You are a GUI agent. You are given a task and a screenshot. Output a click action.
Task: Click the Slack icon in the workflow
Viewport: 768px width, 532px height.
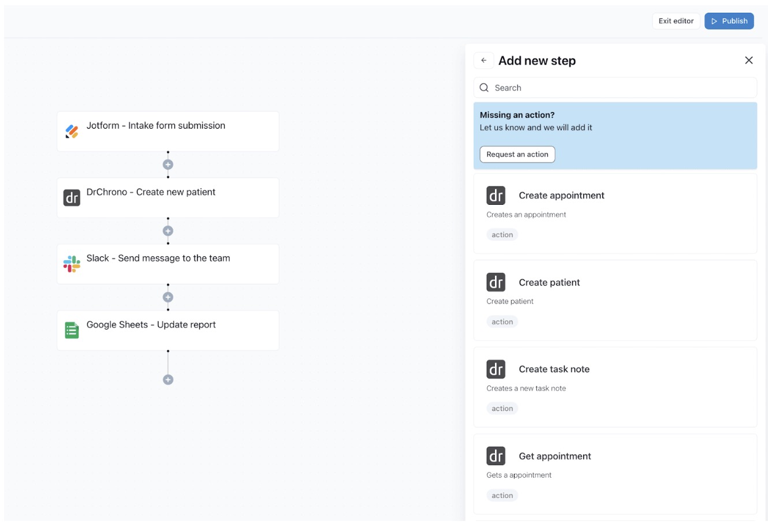click(72, 264)
